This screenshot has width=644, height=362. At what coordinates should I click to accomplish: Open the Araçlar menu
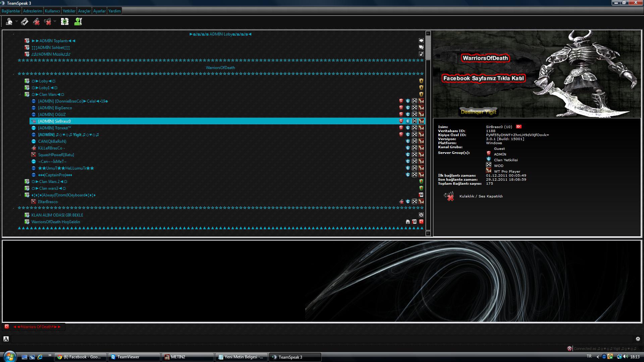[x=84, y=11]
